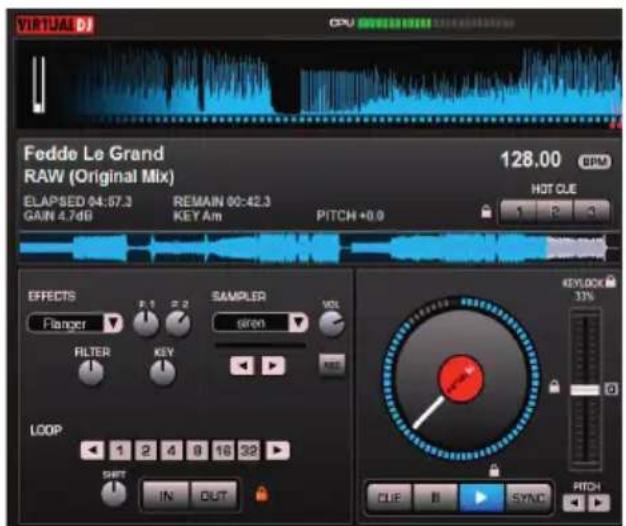Click the REMAIN time readout
The width and height of the screenshot is (626, 526).
(x=222, y=202)
